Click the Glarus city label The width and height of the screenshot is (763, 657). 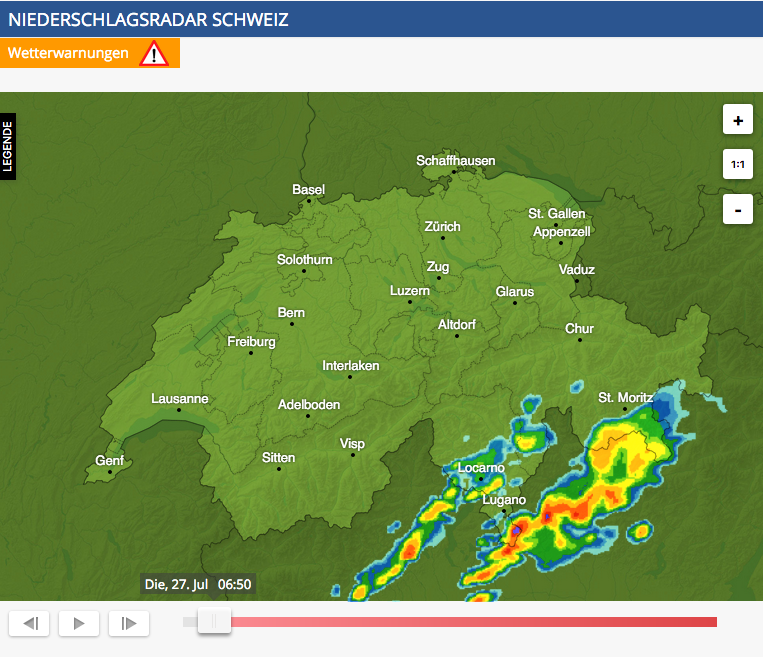(x=515, y=292)
